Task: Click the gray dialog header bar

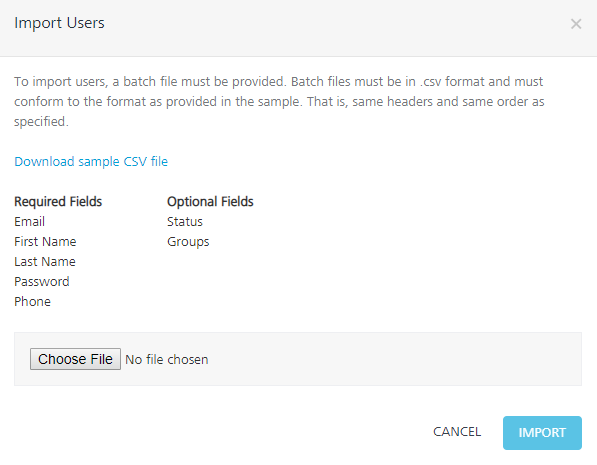Action: pyautogui.click(x=298, y=28)
